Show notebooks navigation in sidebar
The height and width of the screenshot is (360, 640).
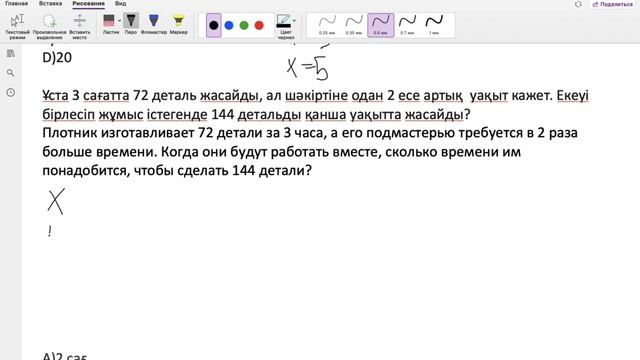[11, 53]
